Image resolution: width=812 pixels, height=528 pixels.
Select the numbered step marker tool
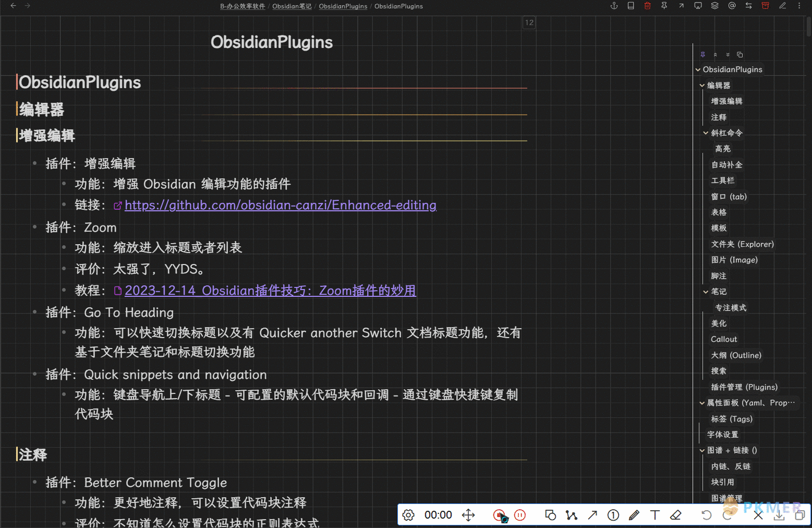(x=613, y=515)
